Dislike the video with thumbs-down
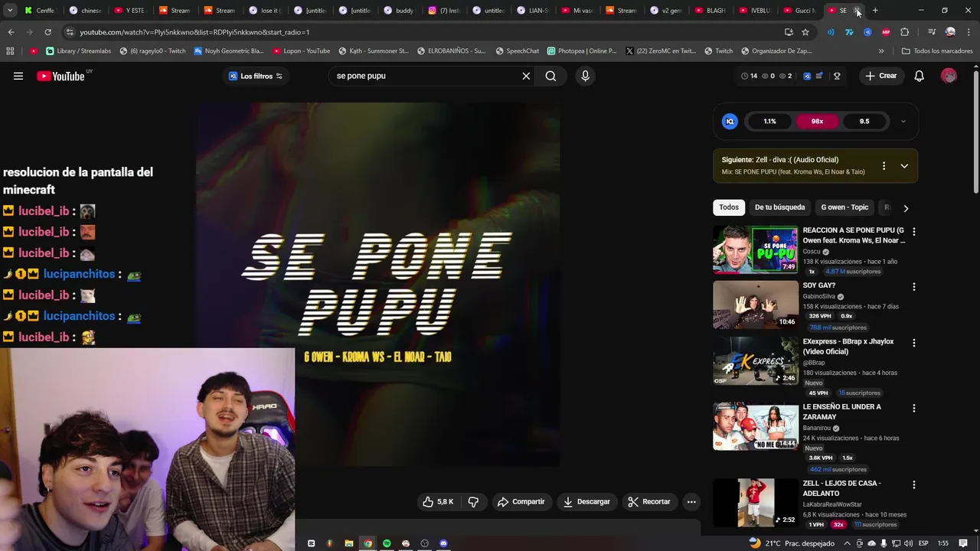Viewport: 980px width, 551px height. (473, 502)
